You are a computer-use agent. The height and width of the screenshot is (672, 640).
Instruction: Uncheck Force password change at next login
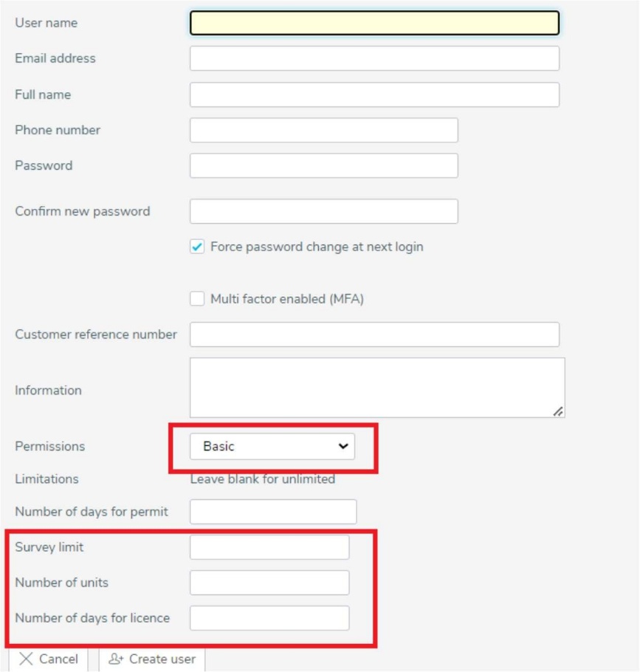tap(197, 247)
